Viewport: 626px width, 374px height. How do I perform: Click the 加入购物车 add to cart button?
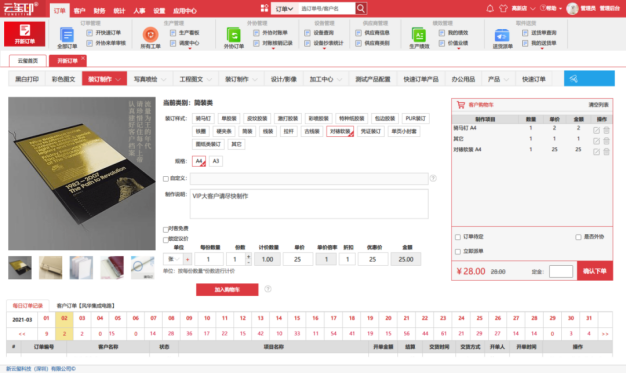(x=227, y=289)
